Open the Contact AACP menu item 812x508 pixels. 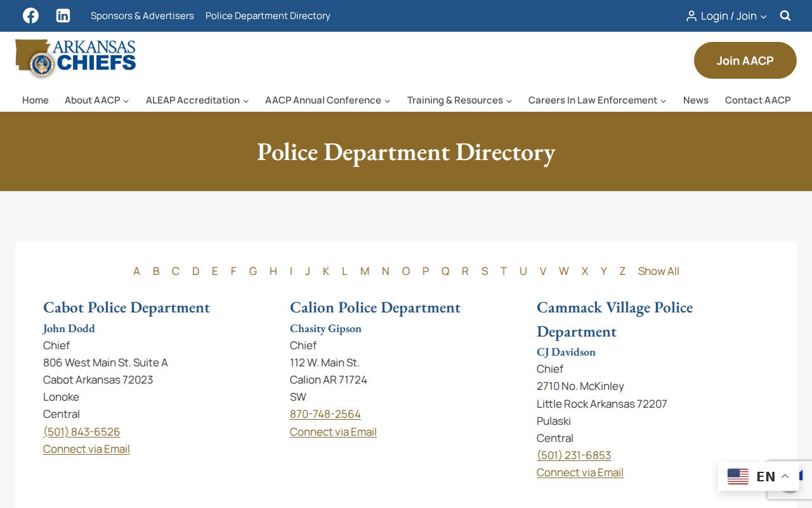coord(758,100)
